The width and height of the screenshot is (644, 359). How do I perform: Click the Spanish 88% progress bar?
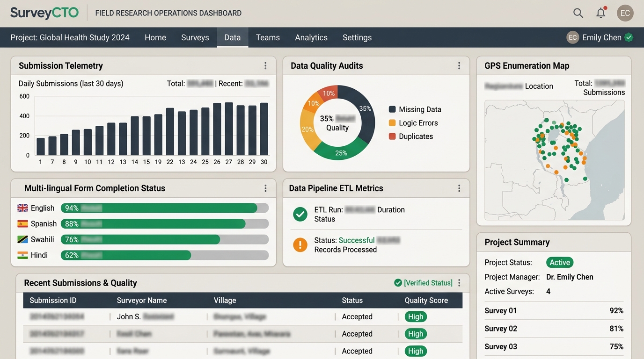tap(165, 224)
